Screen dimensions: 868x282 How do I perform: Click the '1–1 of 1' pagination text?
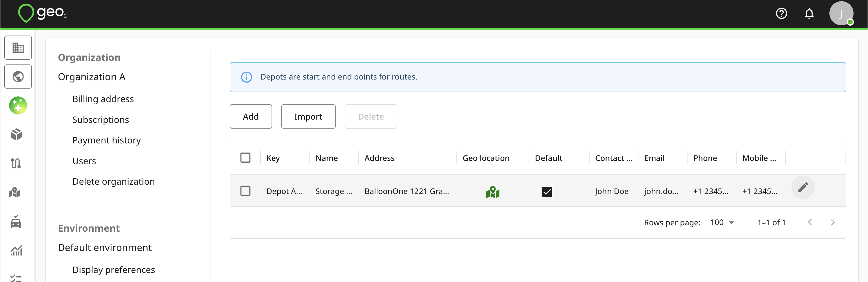click(771, 223)
